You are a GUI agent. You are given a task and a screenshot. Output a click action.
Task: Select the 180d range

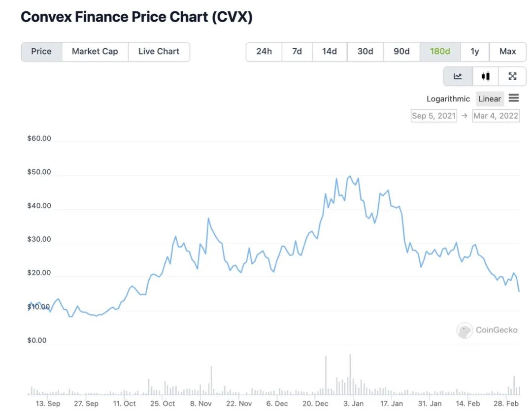pyautogui.click(x=440, y=52)
